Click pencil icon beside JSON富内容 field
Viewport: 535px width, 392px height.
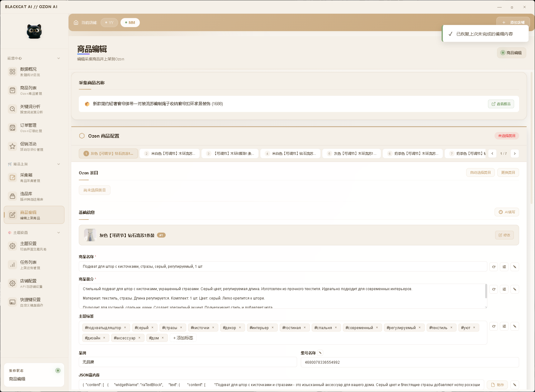click(515, 385)
